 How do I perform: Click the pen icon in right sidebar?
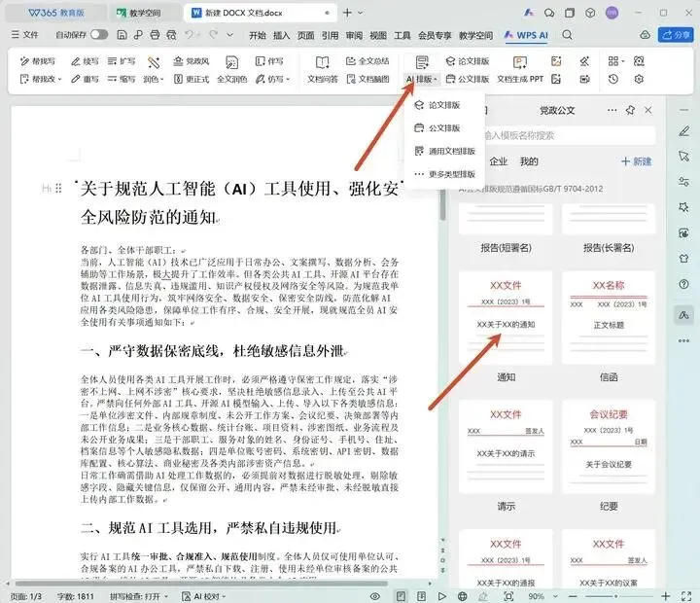pyautogui.click(x=683, y=131)
